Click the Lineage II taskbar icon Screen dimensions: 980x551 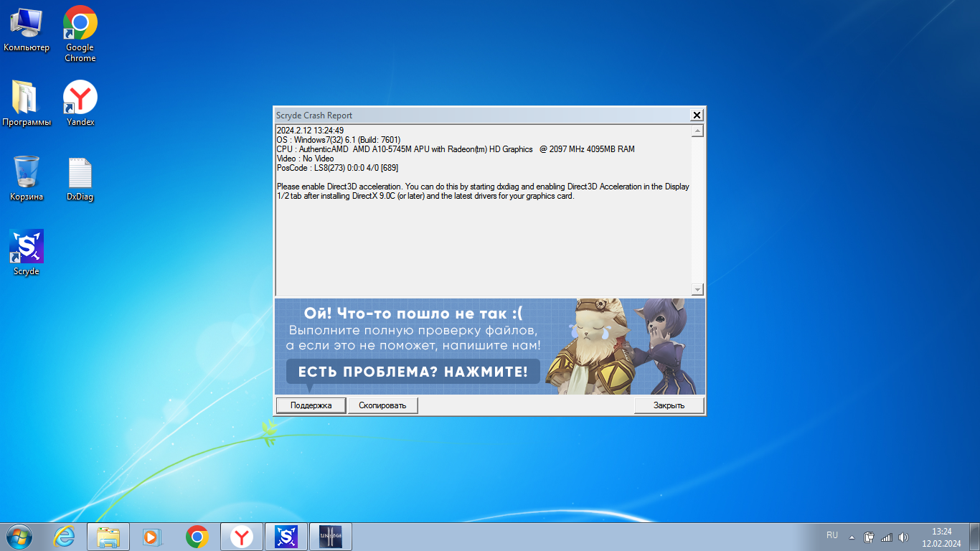coord(330,537)
